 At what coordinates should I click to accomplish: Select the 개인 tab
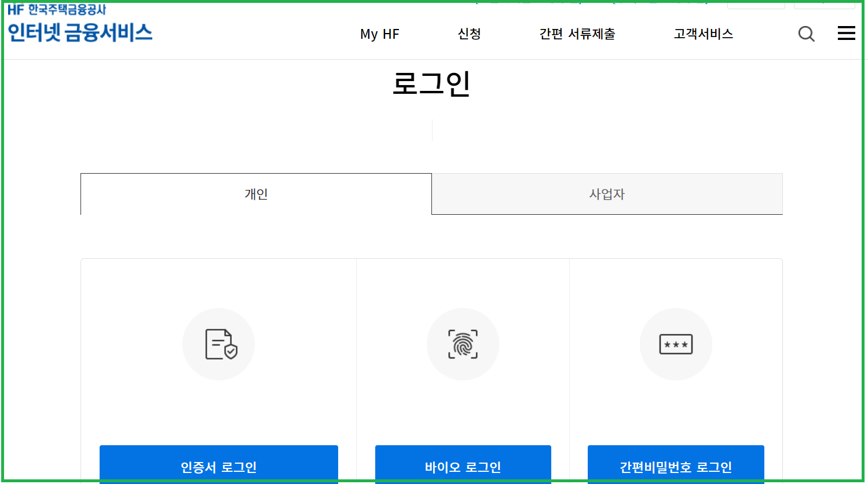[x=255, y=193]
